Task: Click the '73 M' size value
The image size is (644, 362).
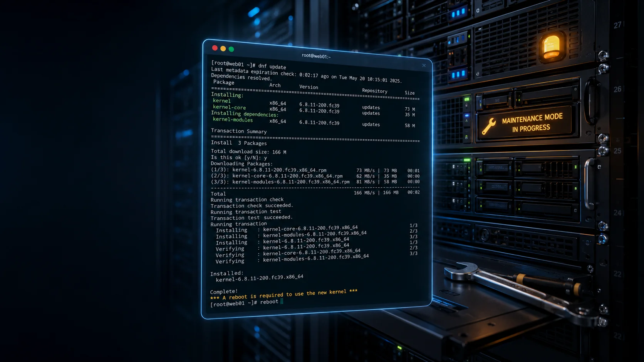Action: (x=409, y=109)
